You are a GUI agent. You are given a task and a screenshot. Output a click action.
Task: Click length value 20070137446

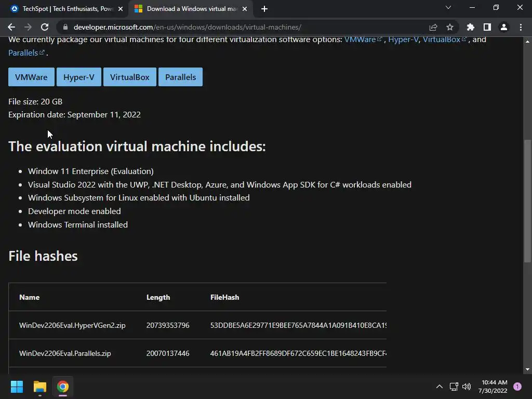[x=168, y=353]
